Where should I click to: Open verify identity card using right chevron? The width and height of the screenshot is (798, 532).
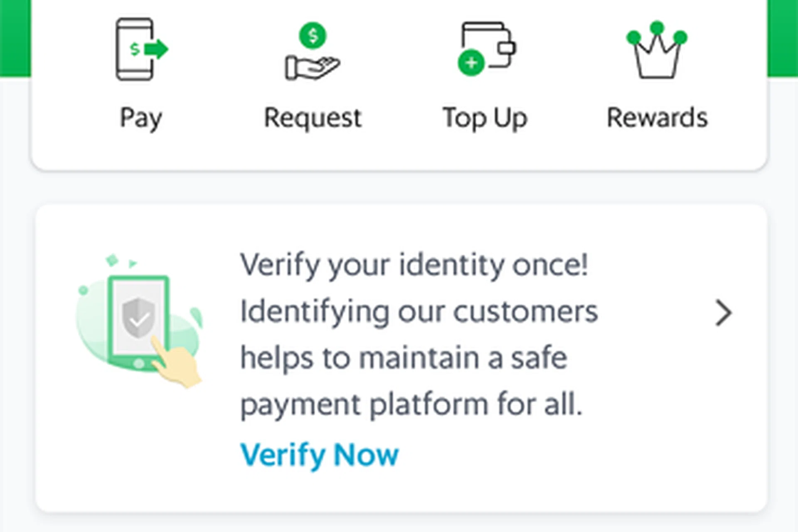(724, 313)
